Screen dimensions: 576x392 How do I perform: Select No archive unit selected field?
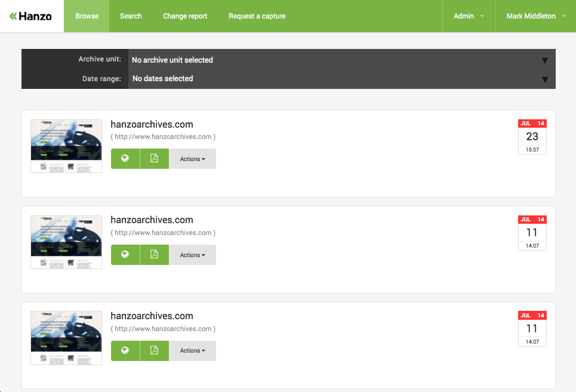(341, 60)
